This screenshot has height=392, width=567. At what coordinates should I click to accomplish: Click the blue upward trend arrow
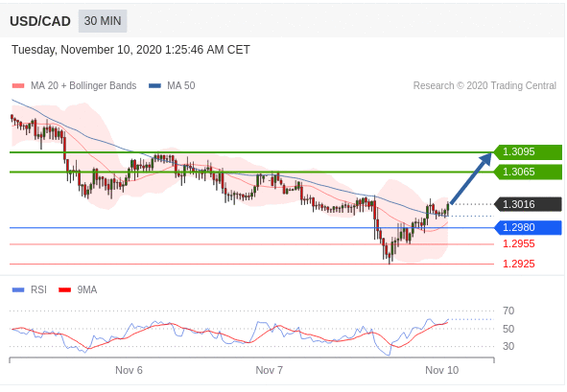tap(471, 178)
